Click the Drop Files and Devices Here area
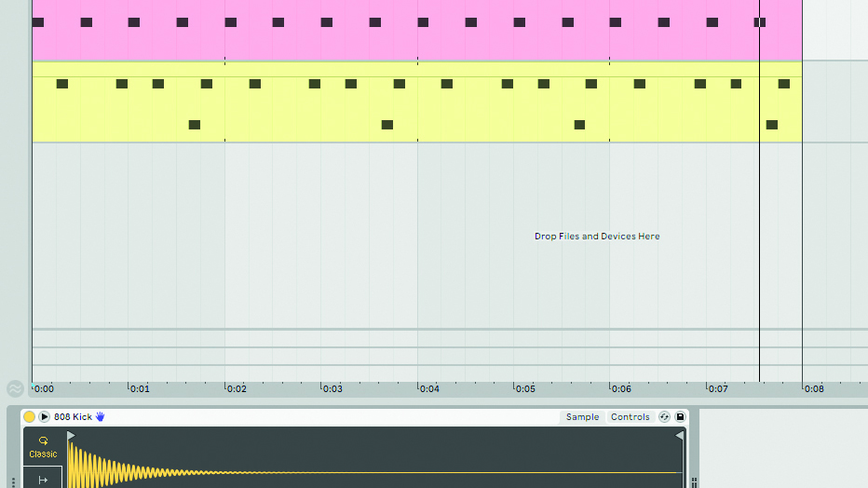Image resolution: width=868 pixels, height=488 pixels. [x=597, y=237]
